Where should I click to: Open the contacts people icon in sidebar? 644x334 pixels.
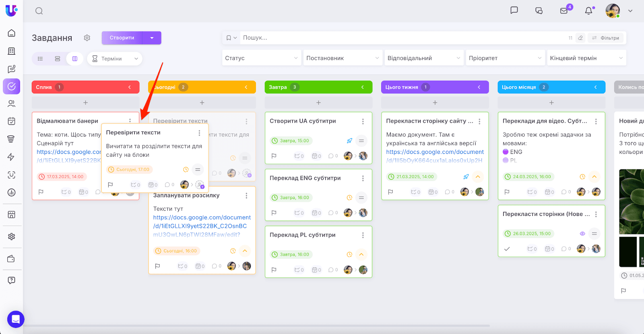[x=12, y=104]
